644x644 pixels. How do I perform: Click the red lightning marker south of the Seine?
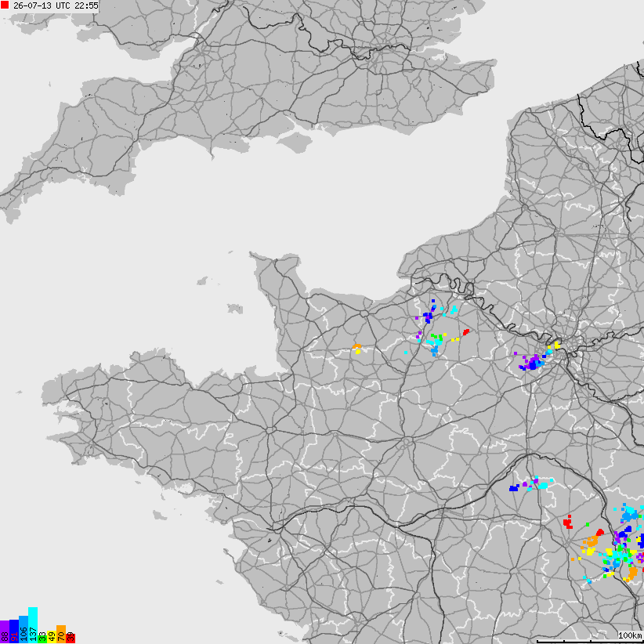(x=466, y=332)
